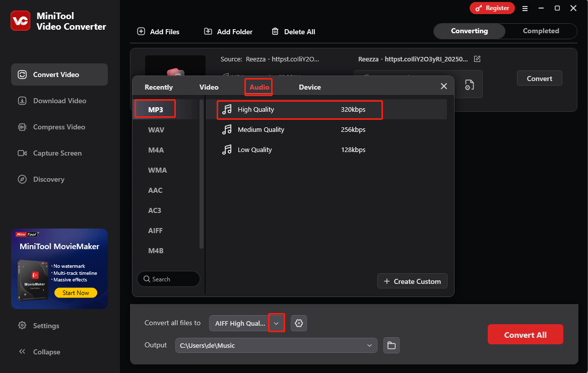Screen dimensions: 588x373
Task: Click the High Quality music note icon
Action: (227, 109)
